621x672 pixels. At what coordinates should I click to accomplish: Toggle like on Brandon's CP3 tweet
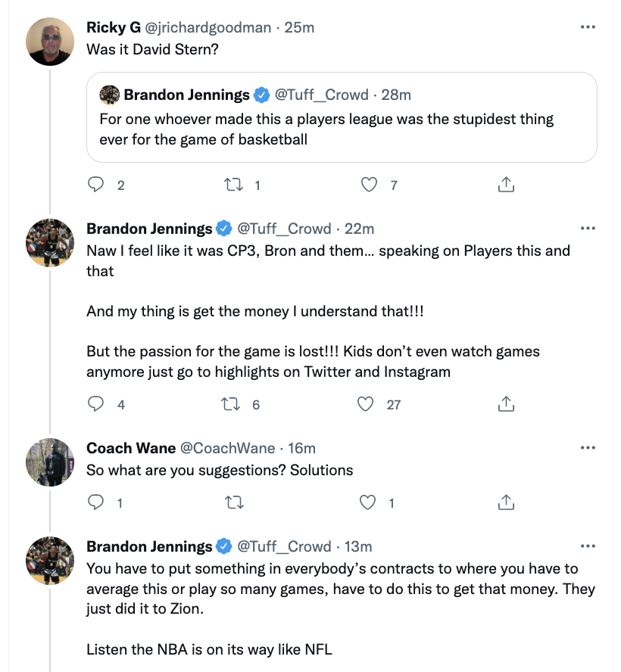pyautogui.click(x=367, y=404)
